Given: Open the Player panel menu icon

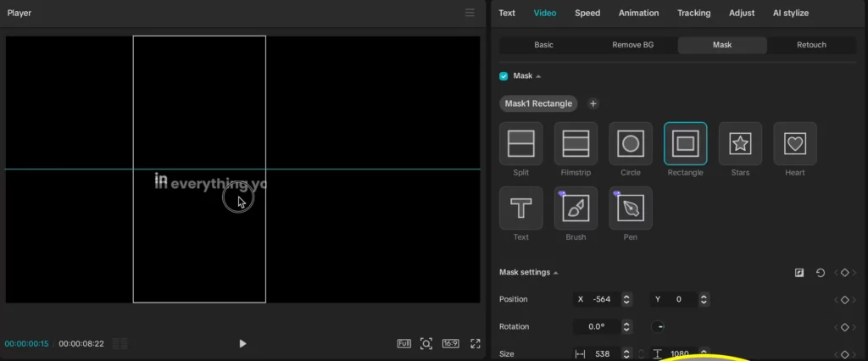Looking at the screenshot, I should pyautogui.click(x=470, y=13).
